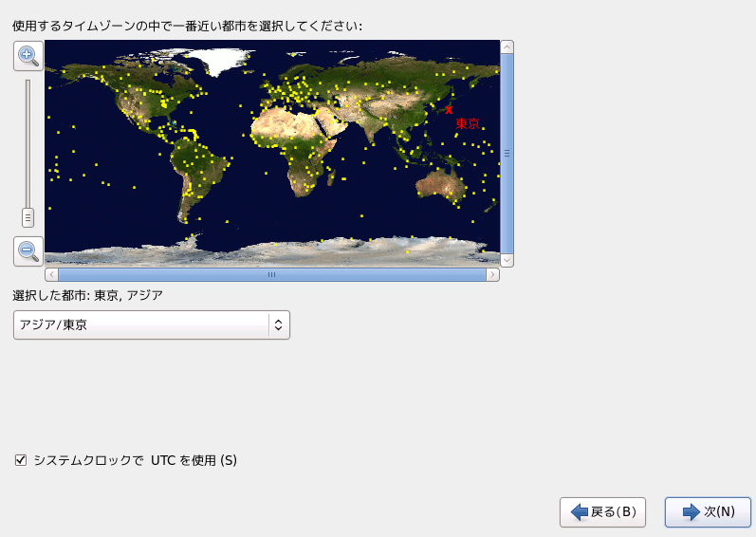
Task: Zoom out on the timezone map
Action: click(x=28, y=251)
